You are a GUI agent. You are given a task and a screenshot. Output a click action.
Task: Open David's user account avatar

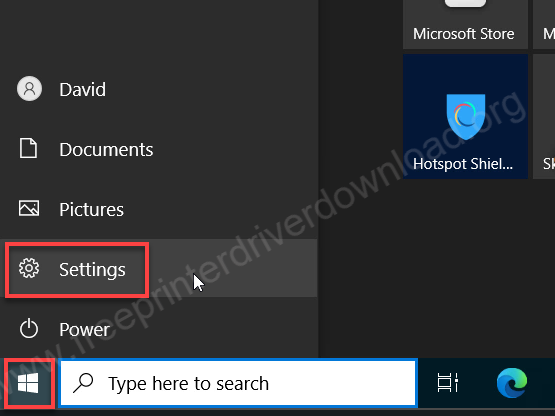[29, 89]
